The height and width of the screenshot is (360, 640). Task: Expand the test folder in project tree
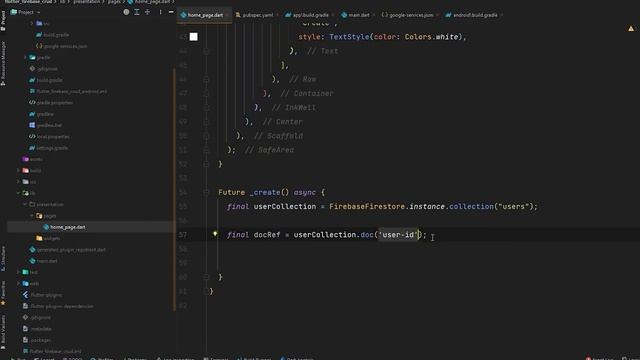click(x=18, y=272)
